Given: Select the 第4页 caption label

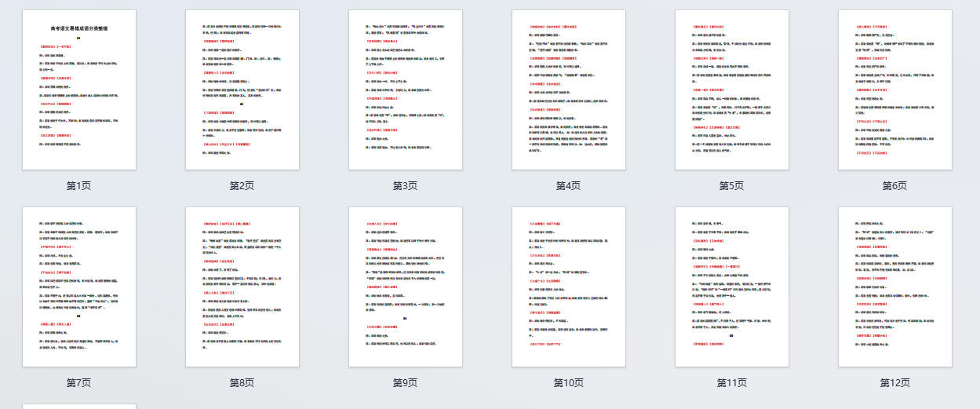Looking at the screenshot, I should (568, 186).
